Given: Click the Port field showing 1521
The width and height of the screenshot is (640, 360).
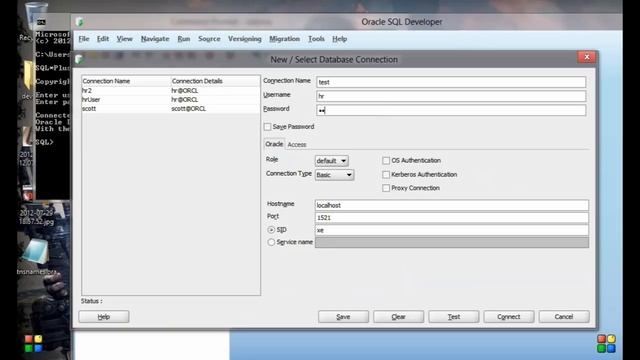Looking at the screenshot, I should 451,218.
